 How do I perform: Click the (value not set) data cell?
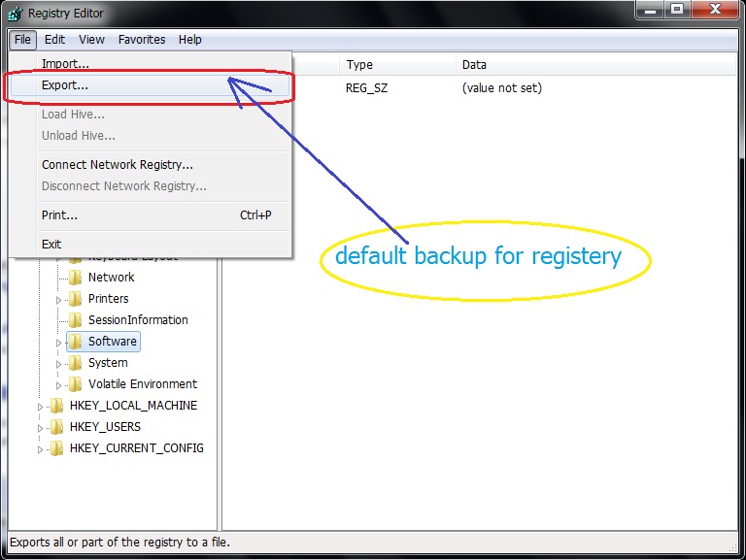pos(502,88)
